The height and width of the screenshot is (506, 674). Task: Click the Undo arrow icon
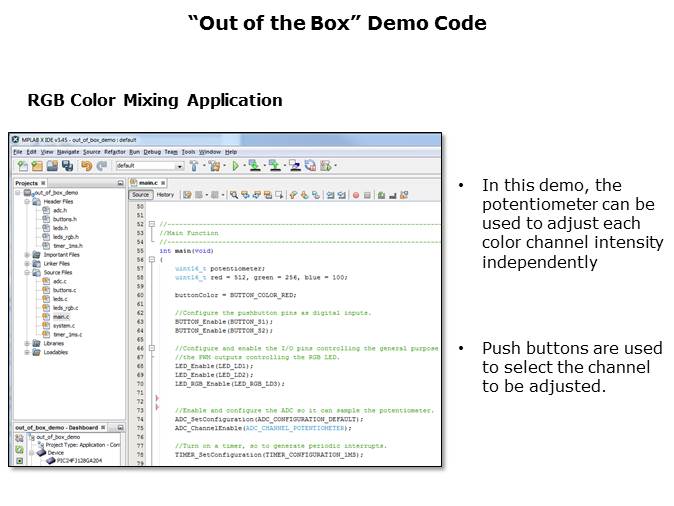[86, 166]
